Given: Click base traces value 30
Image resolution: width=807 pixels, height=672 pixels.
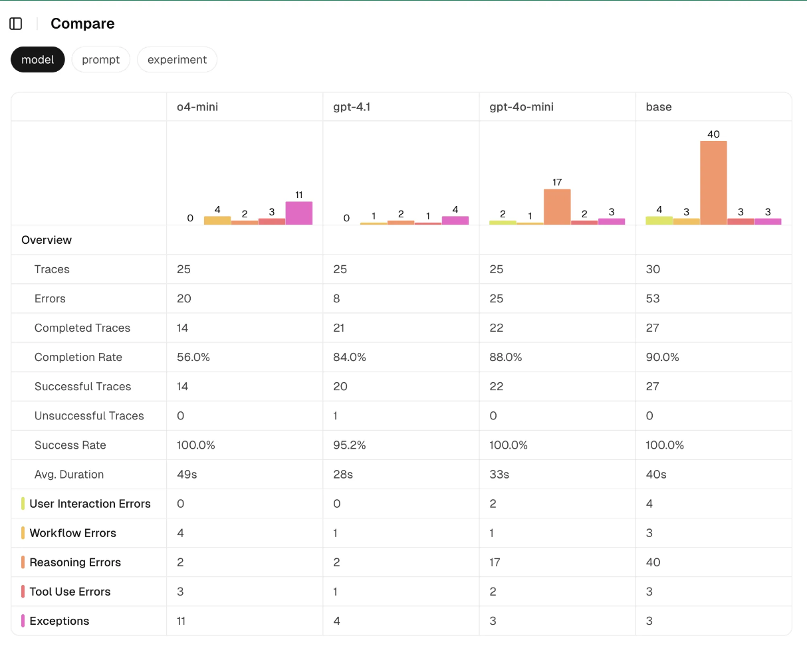Looking at the screenshot, I should click(653, 269).
